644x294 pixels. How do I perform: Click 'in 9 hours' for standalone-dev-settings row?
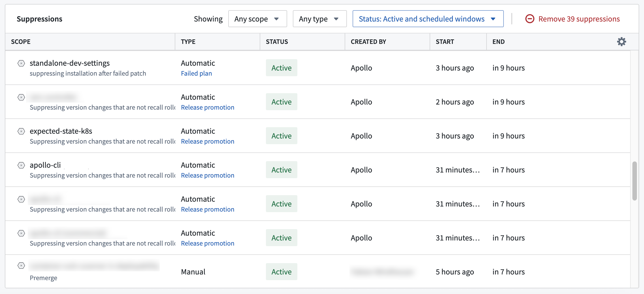pyautogui.click(x=509, y=68)
